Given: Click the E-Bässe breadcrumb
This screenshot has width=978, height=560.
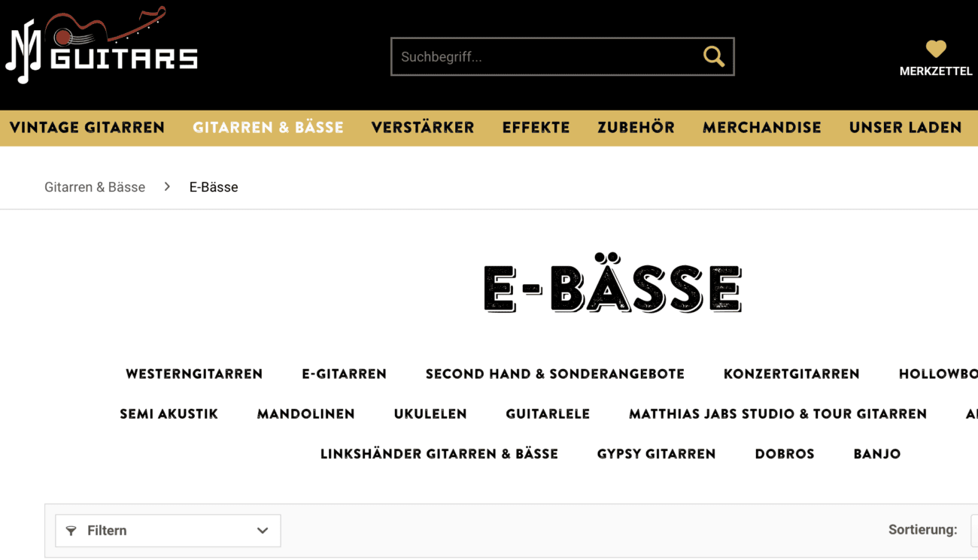Looking at the screenshot, I should click(x=214, y=187).
